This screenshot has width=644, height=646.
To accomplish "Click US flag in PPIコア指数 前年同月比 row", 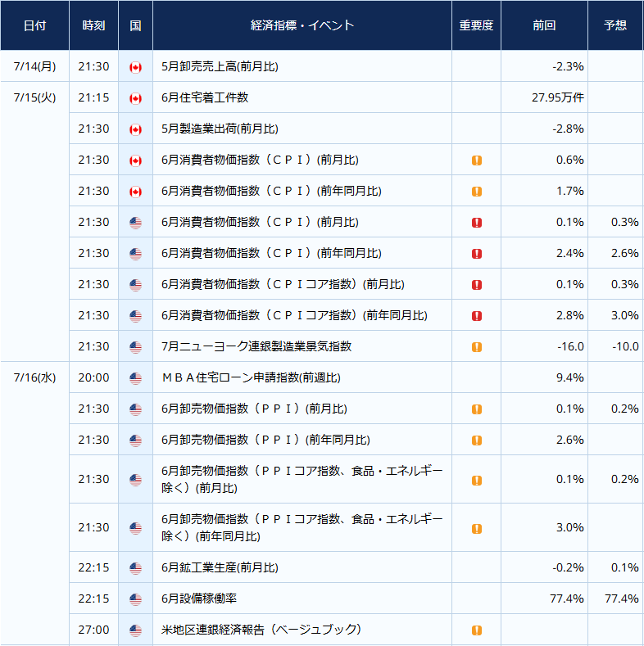I will tap(135, 528).
